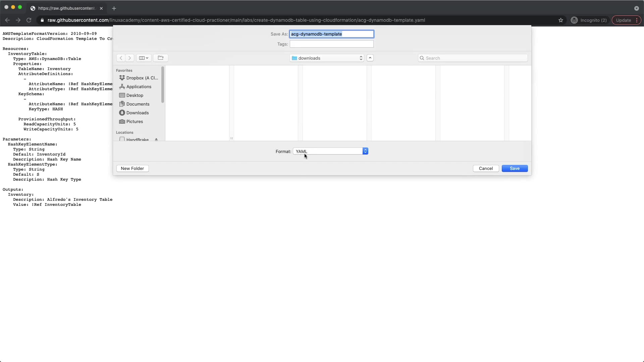The width and height of the screenshot is (644, 362).
Task: Click the Cancel button
Action: [486, 168]
